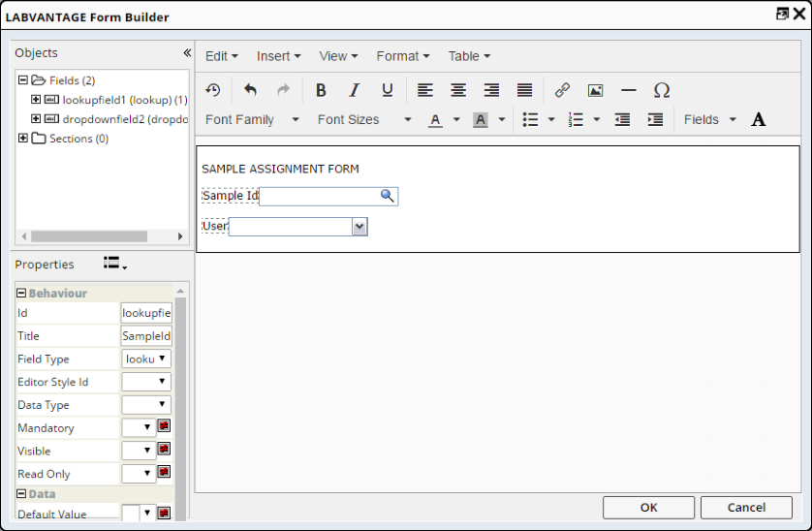Viewport: 812px width, 531px height.
Task: Open the Format menu
Action: coord(403,56)
